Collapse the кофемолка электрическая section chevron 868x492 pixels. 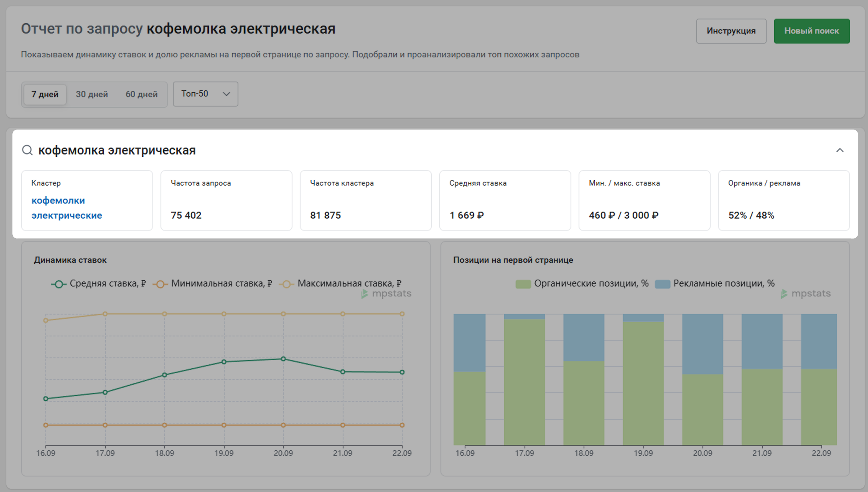840,150
